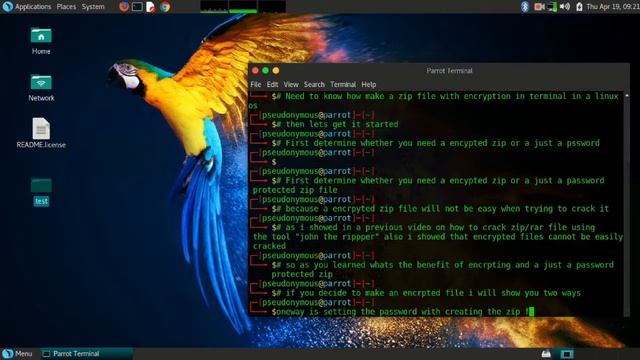Image resolution: width=640 pixels, height=360 pixels.
Task: Open Terminal menu in Parrot Terminal
Action: [x=343, y=84]
